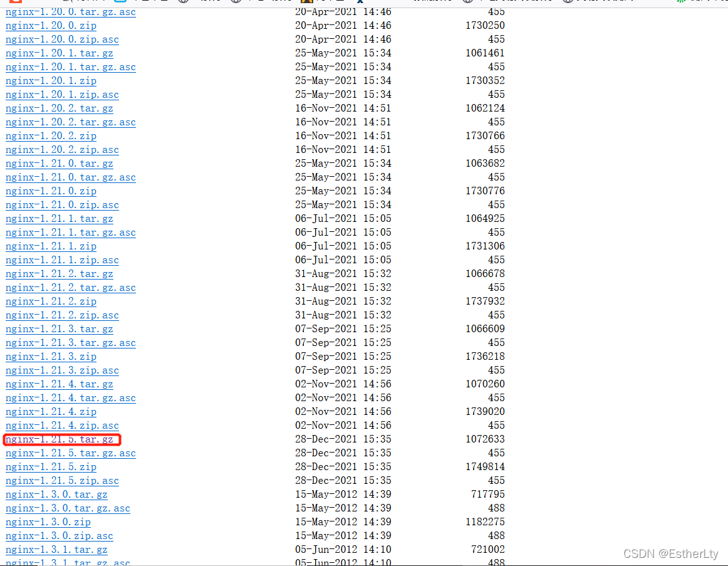Select size value 1070260
The width and height of the screenshot is (728, 566).
click(485, 384)
